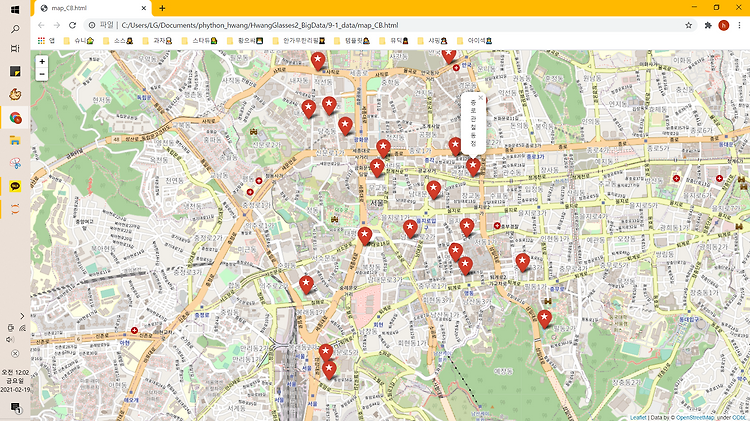
Task: Open the Chrome extensions puzzle icon
Action: [x=708, y=25]
